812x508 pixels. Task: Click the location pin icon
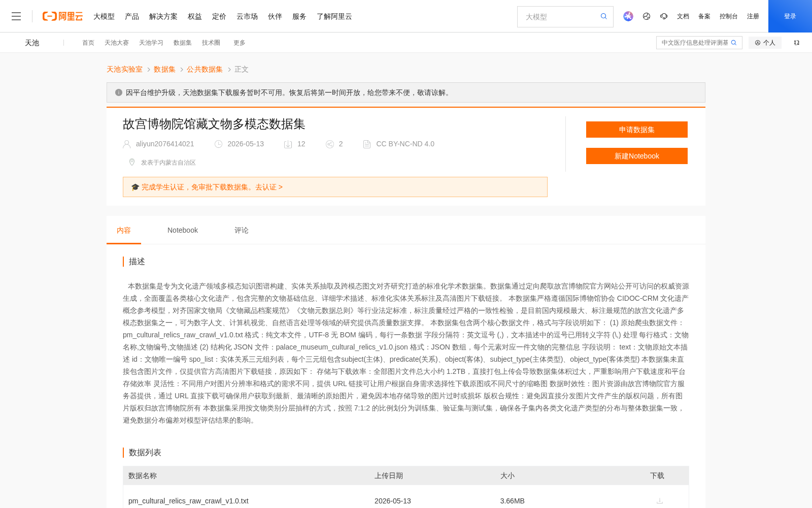tap(132, 162)
